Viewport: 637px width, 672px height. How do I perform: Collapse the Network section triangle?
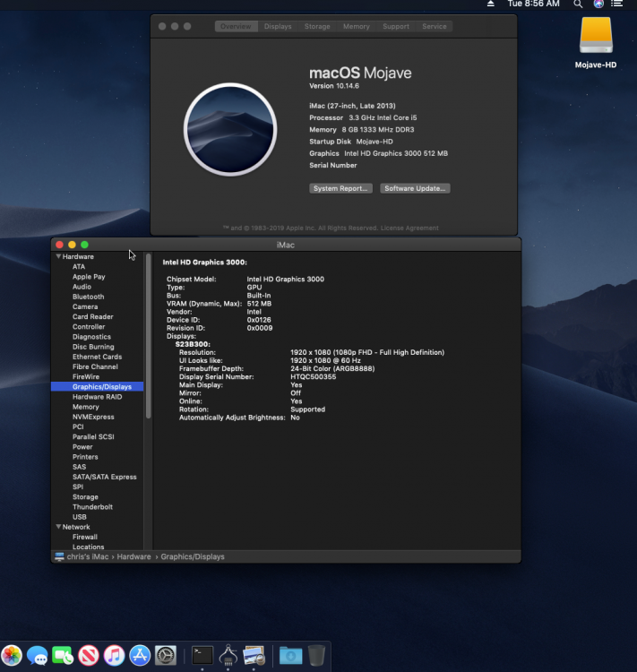(x=58, y=527)
